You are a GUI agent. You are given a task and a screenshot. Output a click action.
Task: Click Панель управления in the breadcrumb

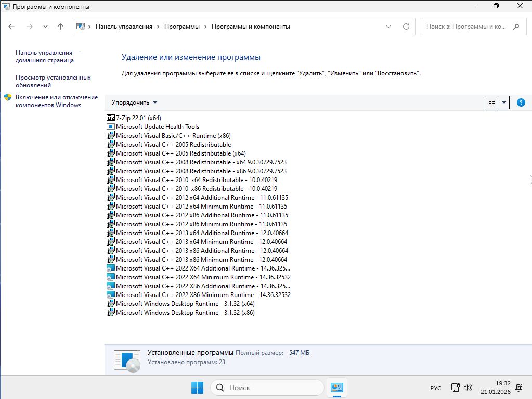pos(124,27)
